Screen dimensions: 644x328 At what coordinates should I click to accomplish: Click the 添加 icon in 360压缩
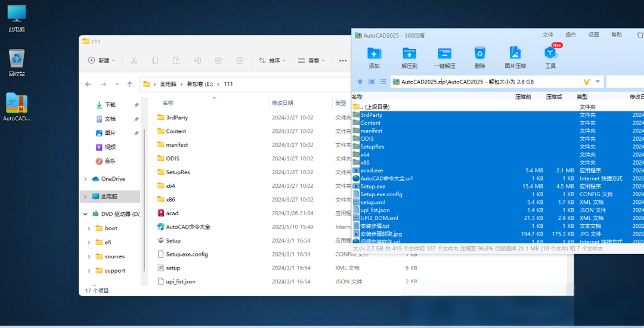point(374,53)
